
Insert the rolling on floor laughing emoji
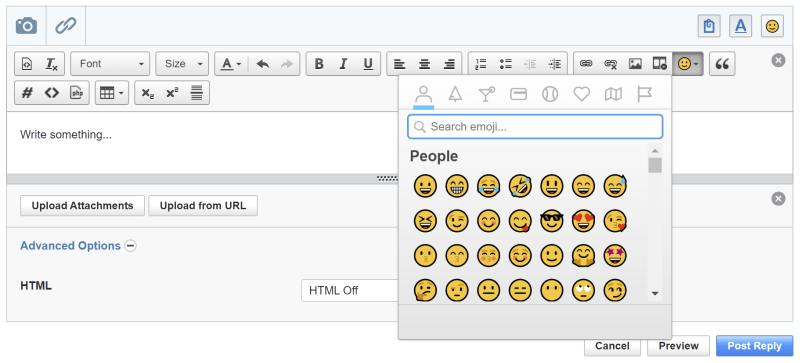tap(520, 186)
